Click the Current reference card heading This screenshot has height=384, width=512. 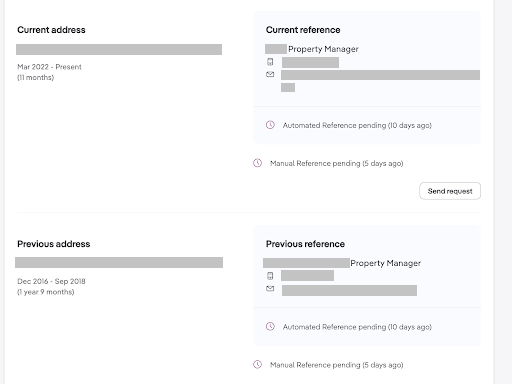point(303,30)
